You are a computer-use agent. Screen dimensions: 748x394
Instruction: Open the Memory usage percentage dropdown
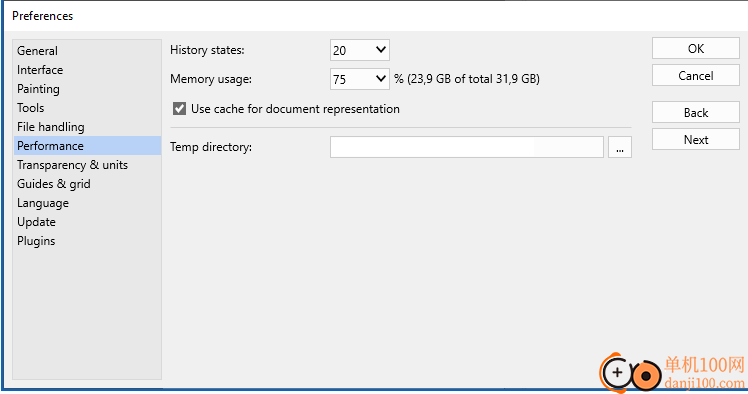pyautogui.click(x=360, y=79)
